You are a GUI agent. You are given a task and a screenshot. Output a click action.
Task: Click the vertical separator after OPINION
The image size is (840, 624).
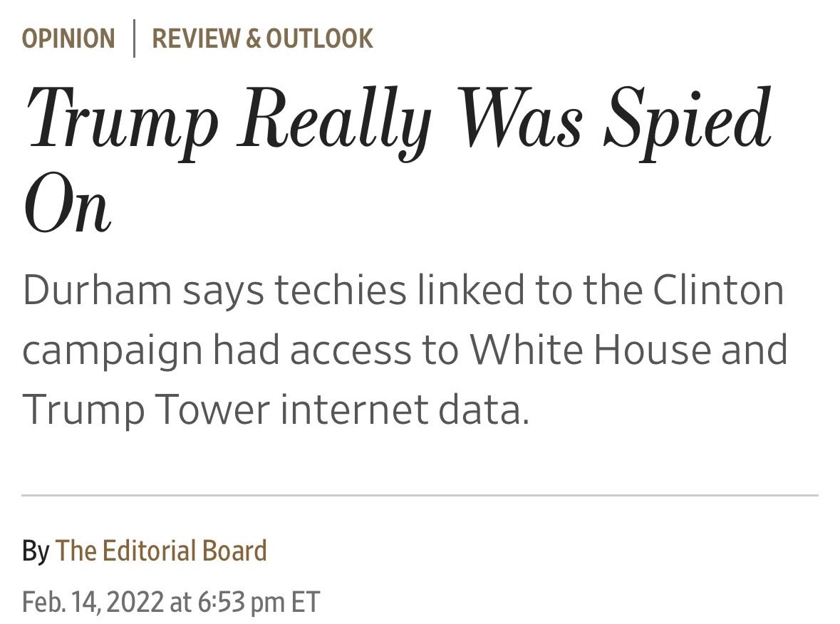pos(134,38)
